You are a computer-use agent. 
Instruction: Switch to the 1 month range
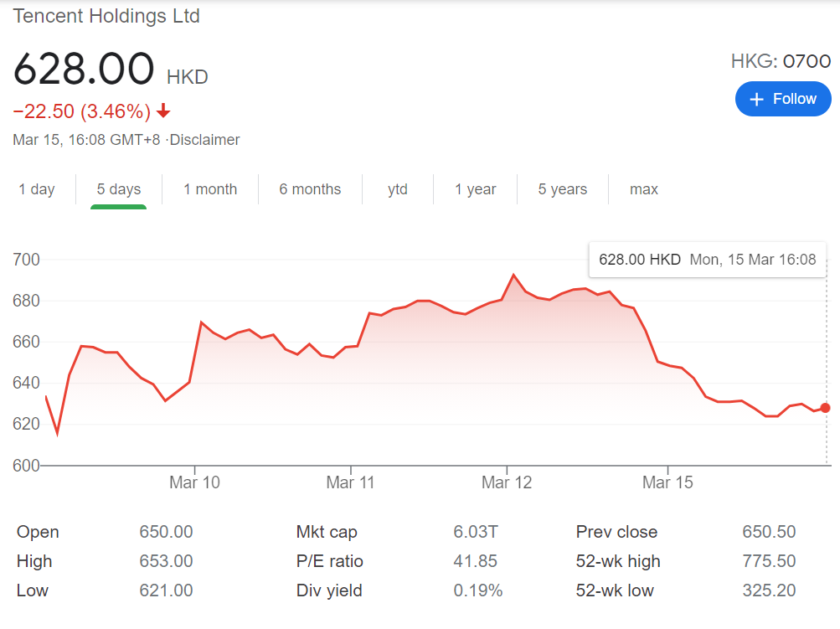tap(210, 189)
